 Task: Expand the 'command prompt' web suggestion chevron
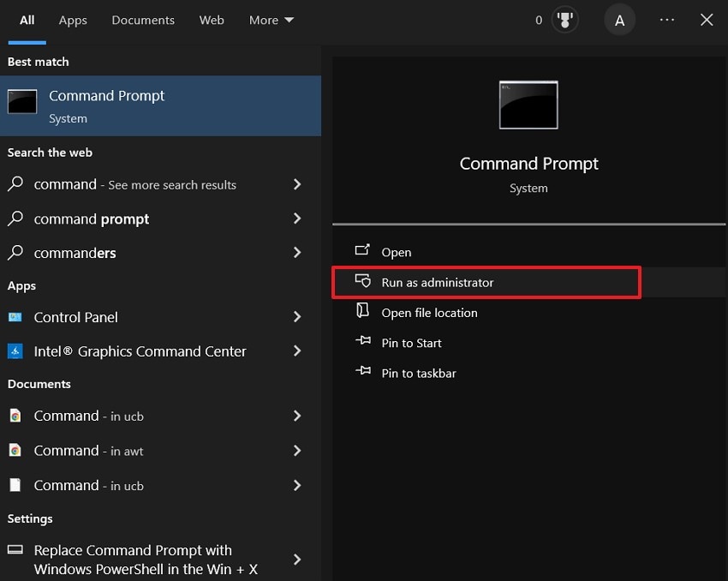coord(297,219)
